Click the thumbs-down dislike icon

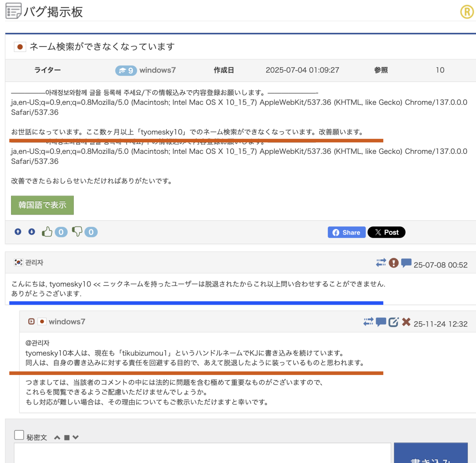(77, 232)
